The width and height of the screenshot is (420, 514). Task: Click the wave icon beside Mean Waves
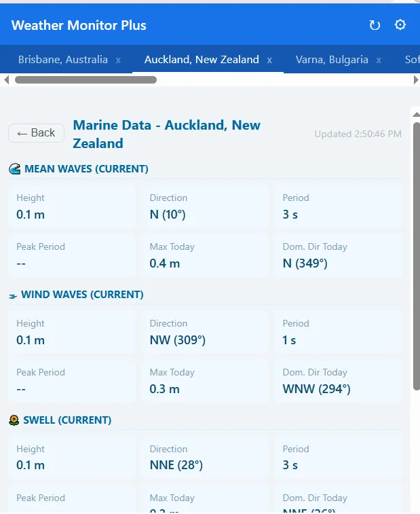pyautogui.click(x=14, y=169)
